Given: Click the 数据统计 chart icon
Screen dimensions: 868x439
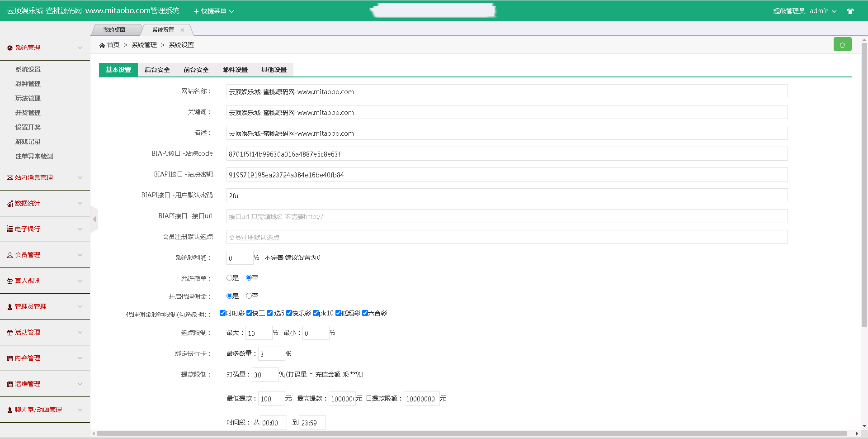Looking at the screenshot, I should pos(10,204).
